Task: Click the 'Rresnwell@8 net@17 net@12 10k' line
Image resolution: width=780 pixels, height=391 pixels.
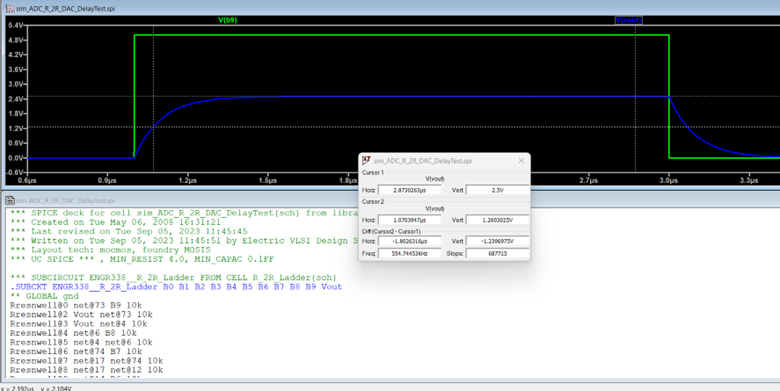Action: [87, 370]
